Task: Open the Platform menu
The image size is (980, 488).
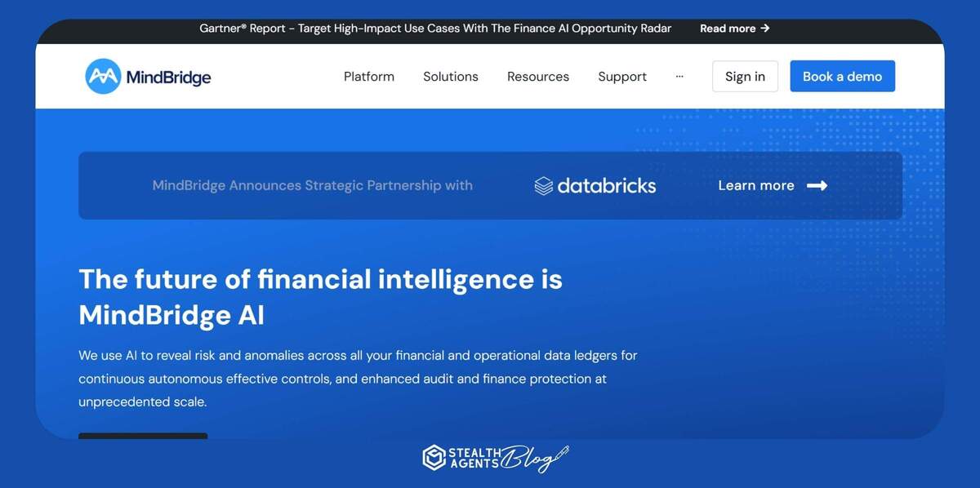Action: [x=369, y=77]
